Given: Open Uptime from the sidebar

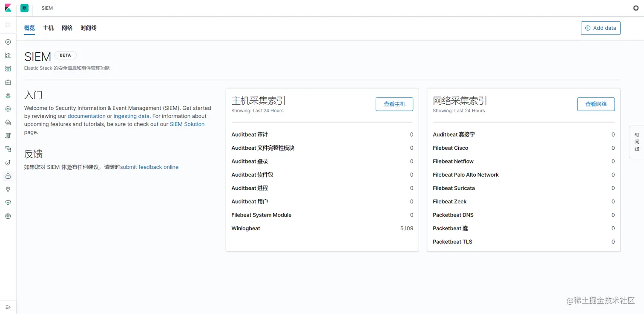Looking at the screenshot, I should tap(8, 163).
